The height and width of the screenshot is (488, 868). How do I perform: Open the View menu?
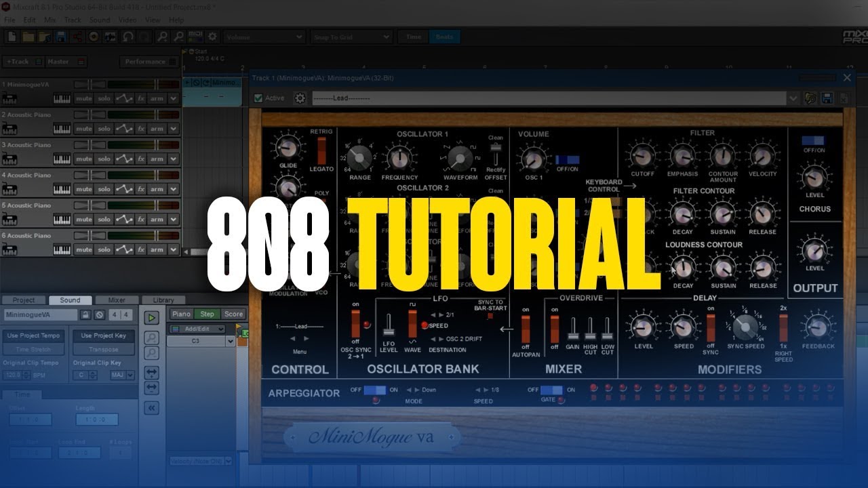(153, 20)
